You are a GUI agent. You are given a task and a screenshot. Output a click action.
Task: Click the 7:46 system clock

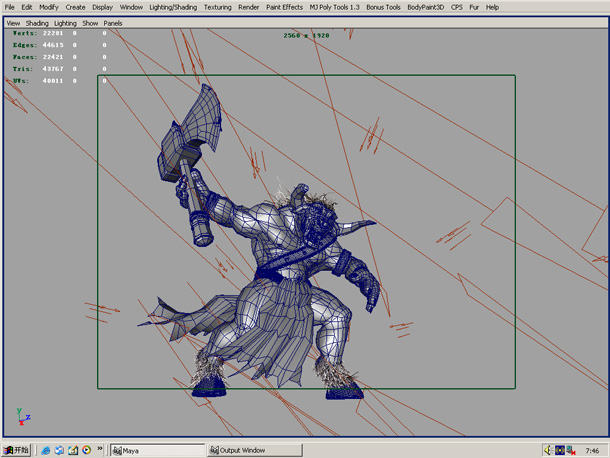[592, 451]
